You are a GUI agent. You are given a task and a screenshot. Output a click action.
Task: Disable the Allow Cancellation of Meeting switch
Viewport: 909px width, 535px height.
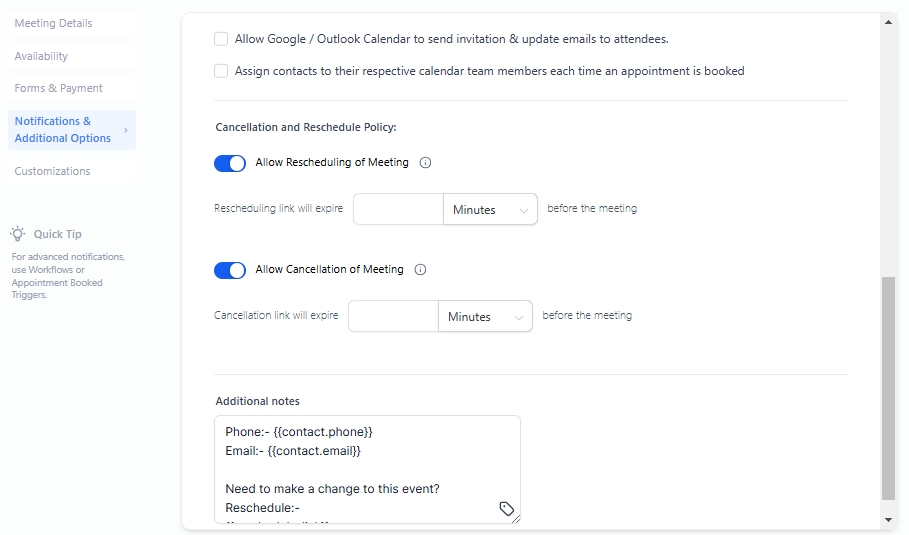point(230,270)
